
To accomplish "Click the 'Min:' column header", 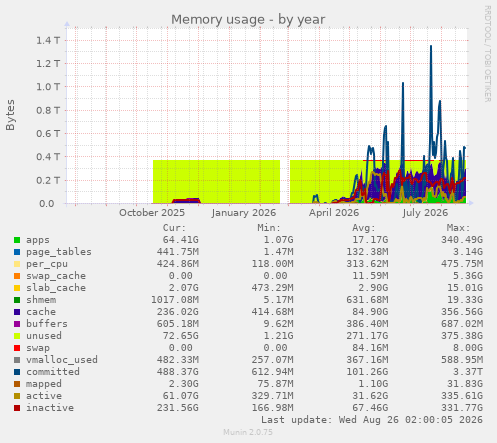I will coord(269,228).
